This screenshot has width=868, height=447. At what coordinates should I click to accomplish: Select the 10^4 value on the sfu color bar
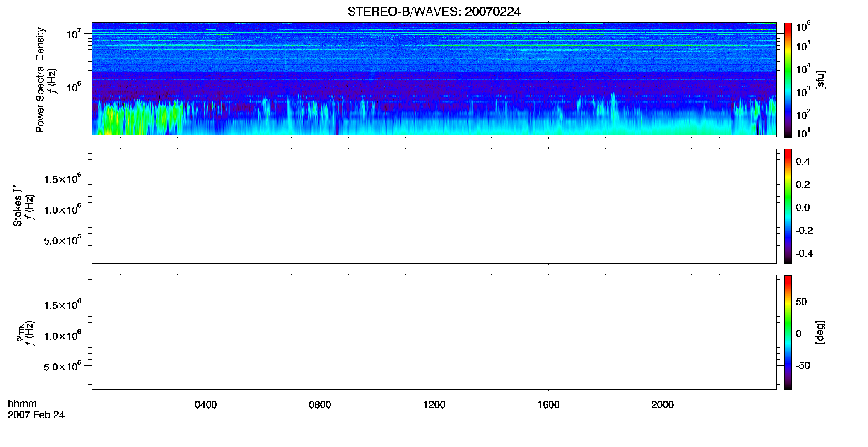click(803, 69)
